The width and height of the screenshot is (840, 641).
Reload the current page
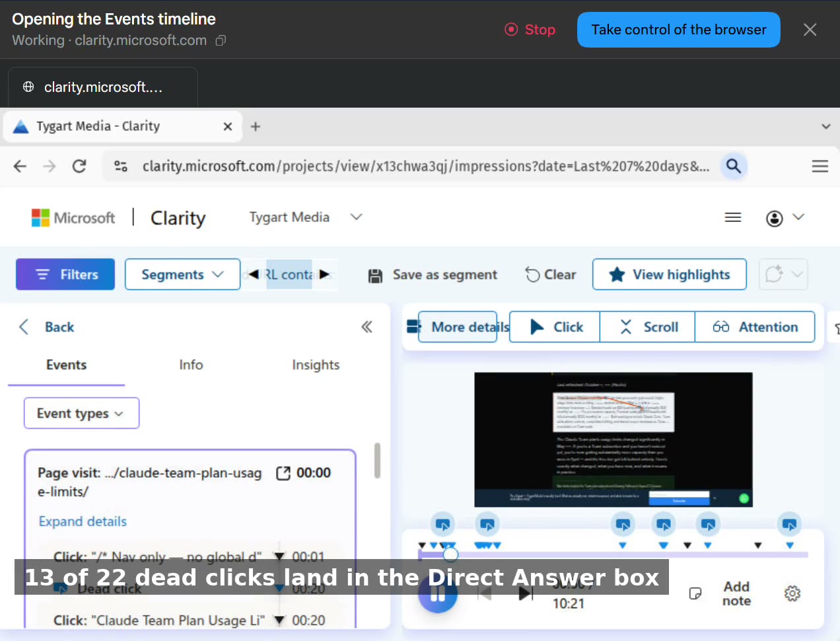click(x=79, y=166)
